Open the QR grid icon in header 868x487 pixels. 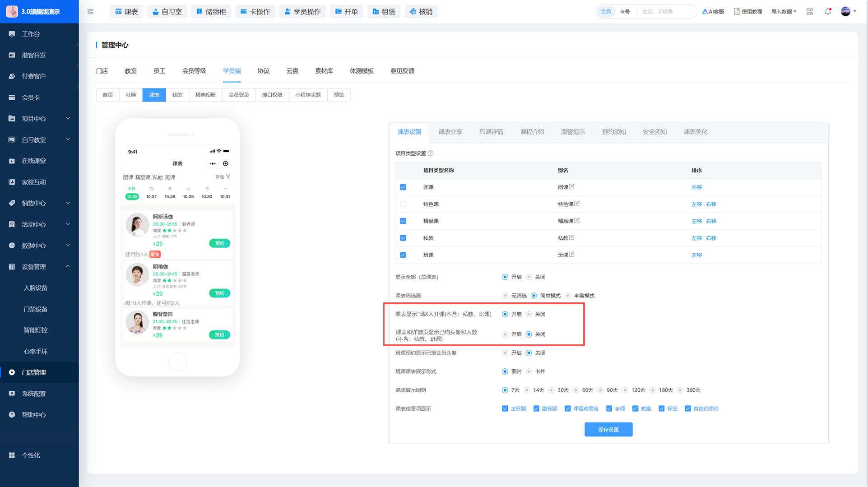click(810, 12)
